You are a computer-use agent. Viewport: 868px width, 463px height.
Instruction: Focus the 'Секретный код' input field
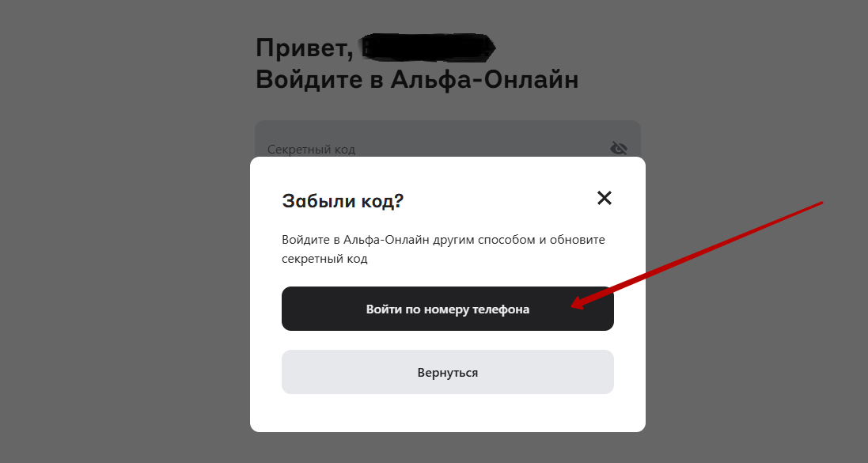tap(447, 139)
